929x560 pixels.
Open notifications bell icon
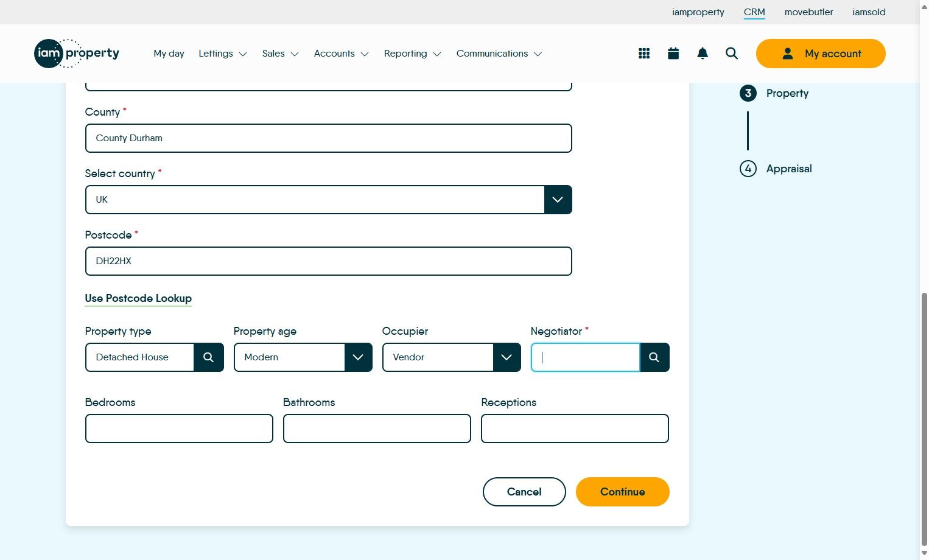[703, 54]
